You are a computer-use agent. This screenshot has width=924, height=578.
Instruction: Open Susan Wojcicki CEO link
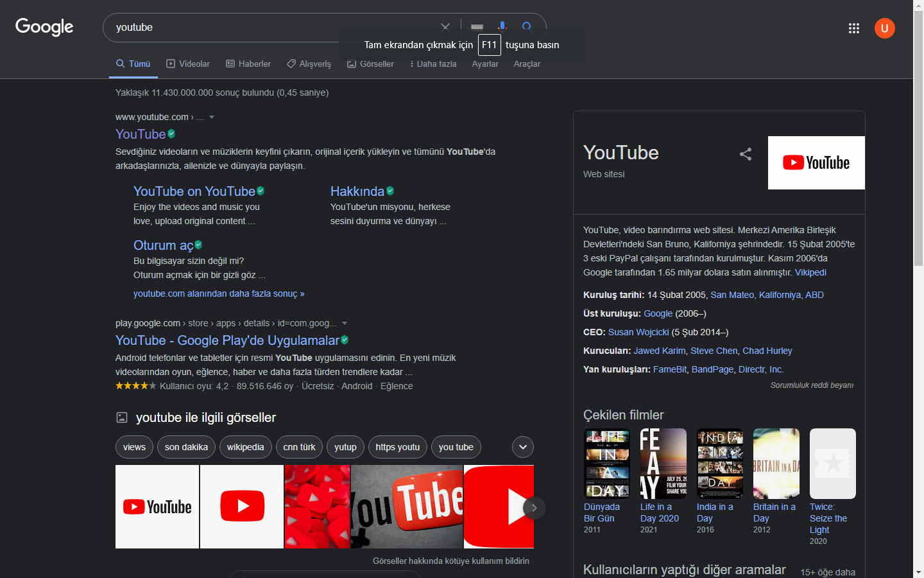638,332
